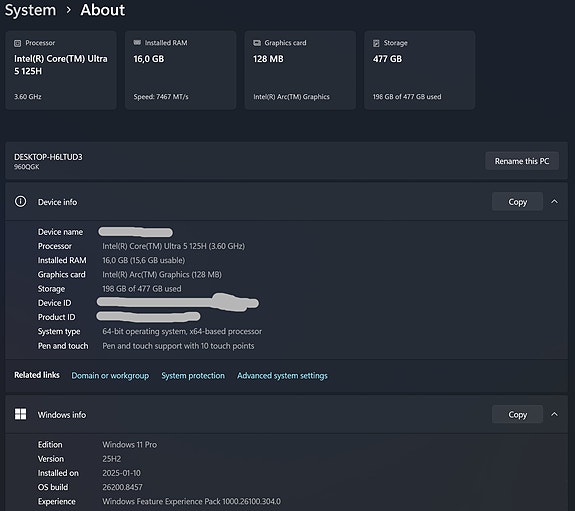Click the Windows logo icon
The height and width of the screenshot is (511, 575).
coord(21,414)
